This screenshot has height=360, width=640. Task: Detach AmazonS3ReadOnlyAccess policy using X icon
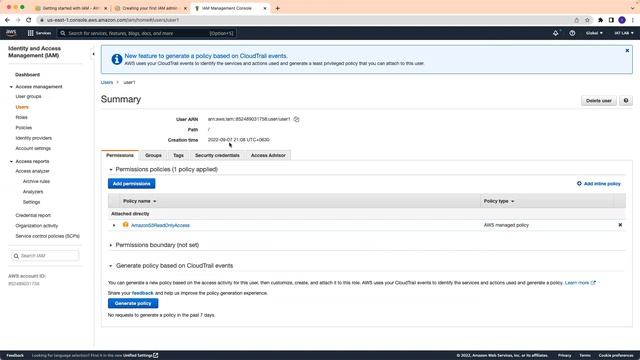tap(620, 225)
